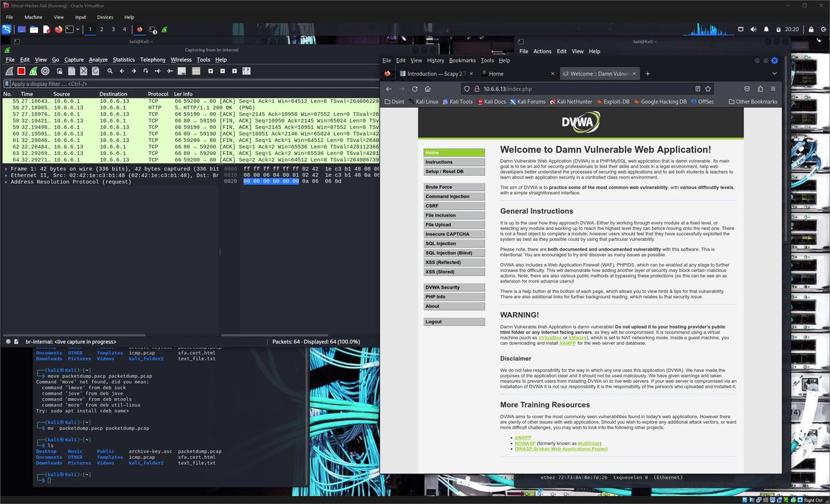Follow the XAMPP link in DVWA warning

coord(567,343)
